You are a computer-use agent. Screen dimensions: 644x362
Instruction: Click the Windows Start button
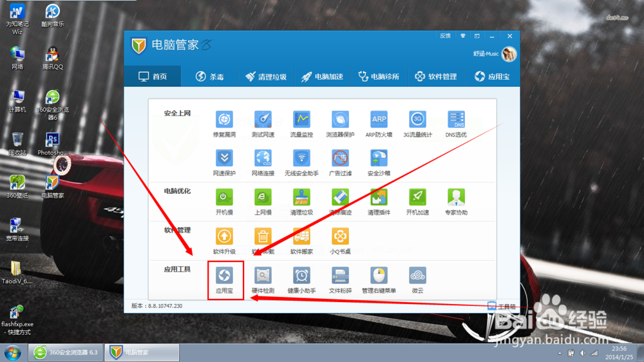pyautogui.click(x=13, y=353)
